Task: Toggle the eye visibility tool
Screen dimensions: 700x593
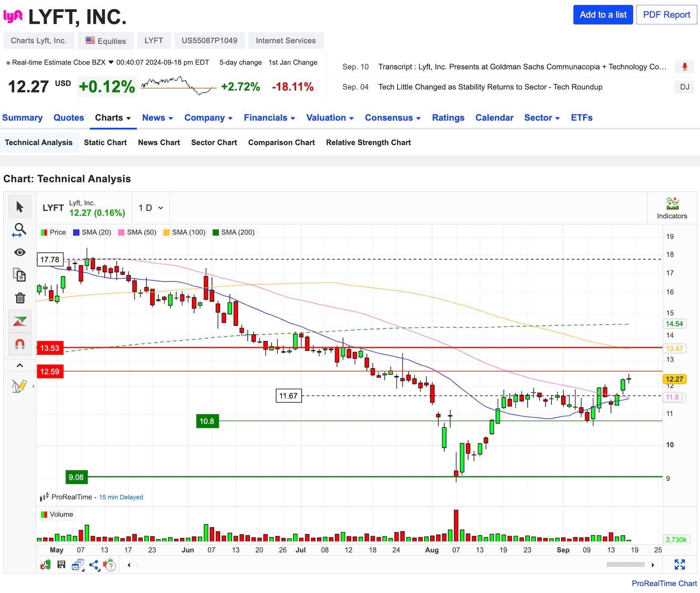Action: pyautogui.click(x=20, y=252)
